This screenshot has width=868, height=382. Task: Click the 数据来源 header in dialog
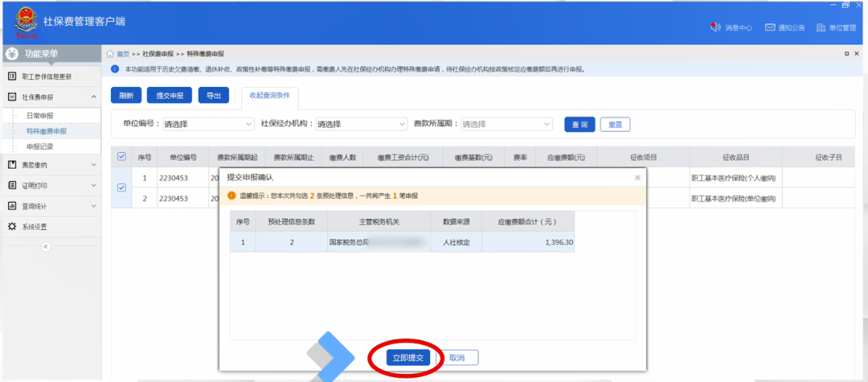457,222
